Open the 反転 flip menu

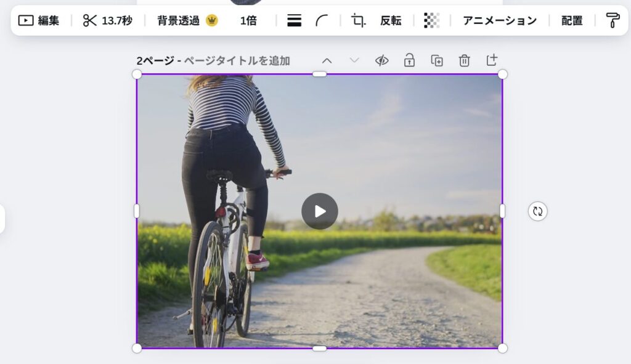pyautogui.click(x=391, y=20)
